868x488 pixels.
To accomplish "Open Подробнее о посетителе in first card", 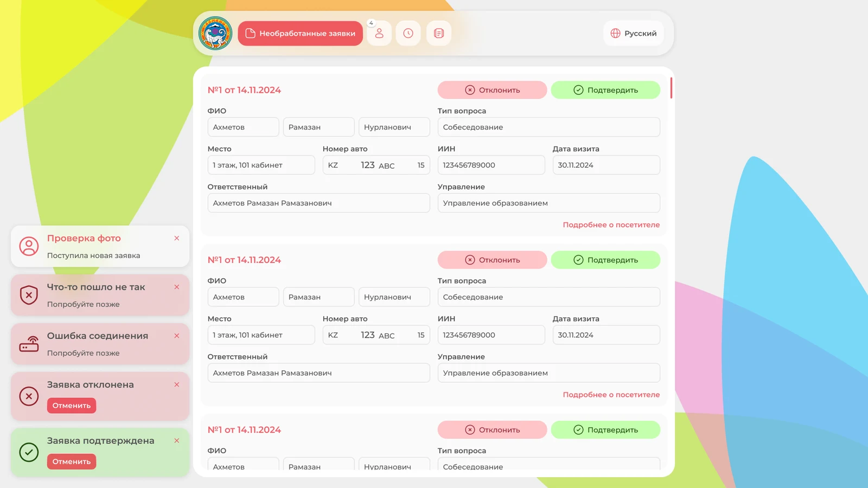I will [x=611, y=224].
